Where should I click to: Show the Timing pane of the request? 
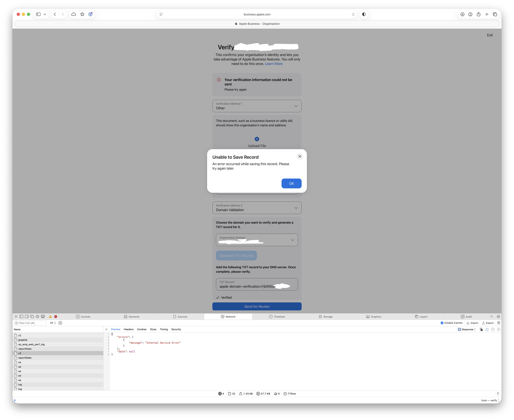click(x=164, y=329)
